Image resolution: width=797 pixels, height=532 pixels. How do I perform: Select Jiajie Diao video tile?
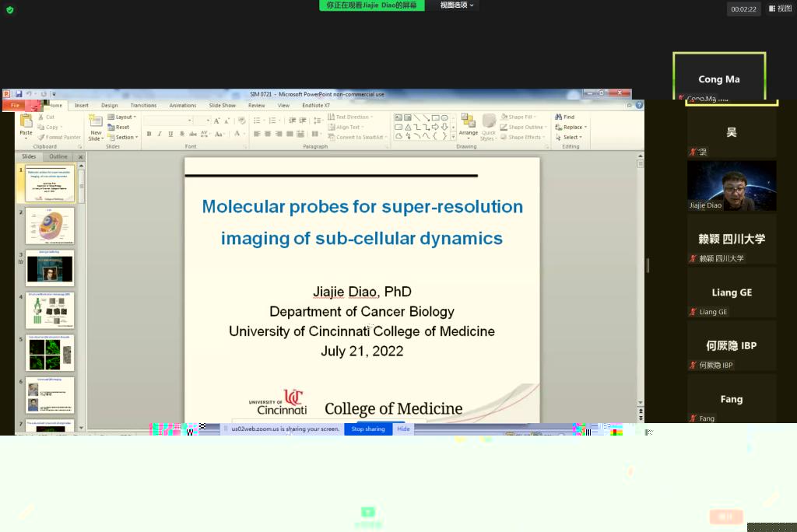click(732, 185)
